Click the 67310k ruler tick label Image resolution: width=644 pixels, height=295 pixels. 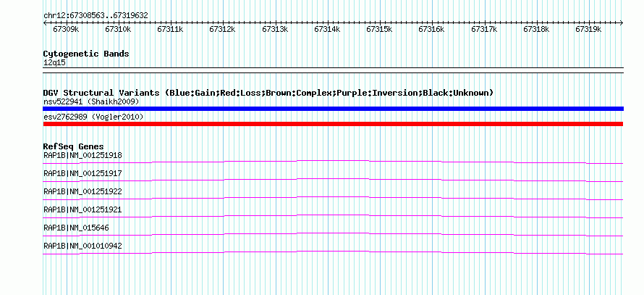tap(118, 30)
